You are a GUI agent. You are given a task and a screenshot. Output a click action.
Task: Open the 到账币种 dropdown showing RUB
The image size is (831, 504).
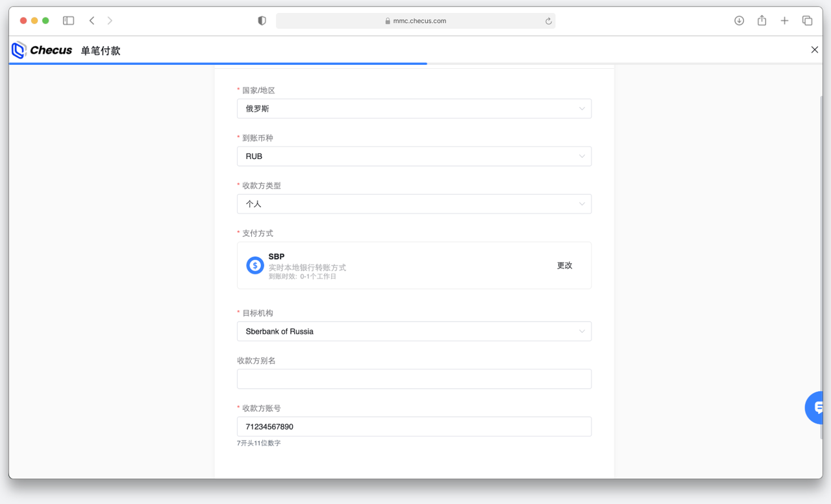414,156
